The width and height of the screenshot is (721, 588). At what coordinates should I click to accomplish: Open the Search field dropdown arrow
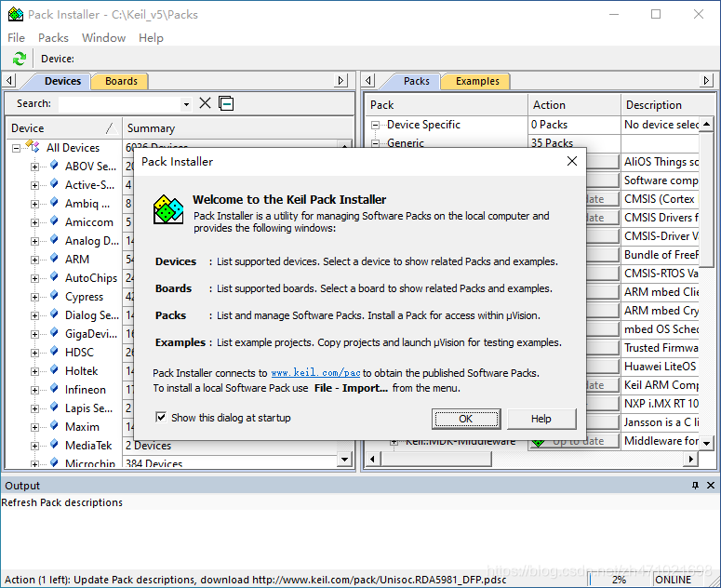[186, 104]
